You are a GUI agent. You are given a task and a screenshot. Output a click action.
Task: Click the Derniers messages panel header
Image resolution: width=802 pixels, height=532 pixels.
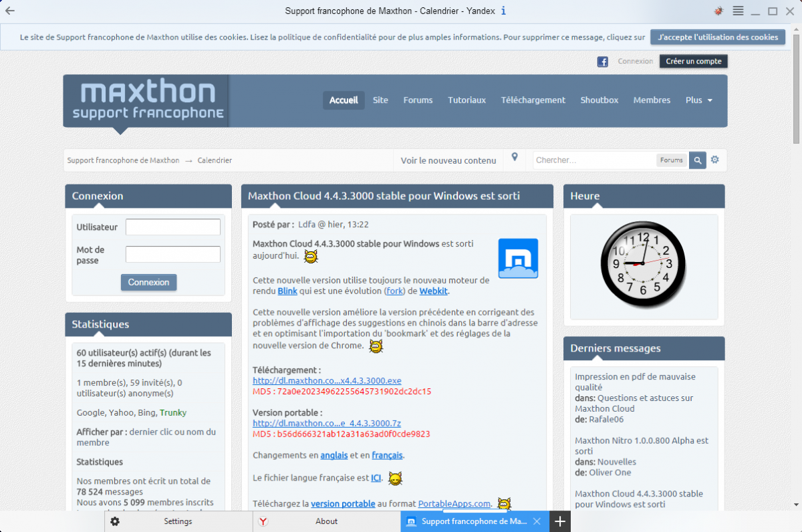(x=644, y=349)
